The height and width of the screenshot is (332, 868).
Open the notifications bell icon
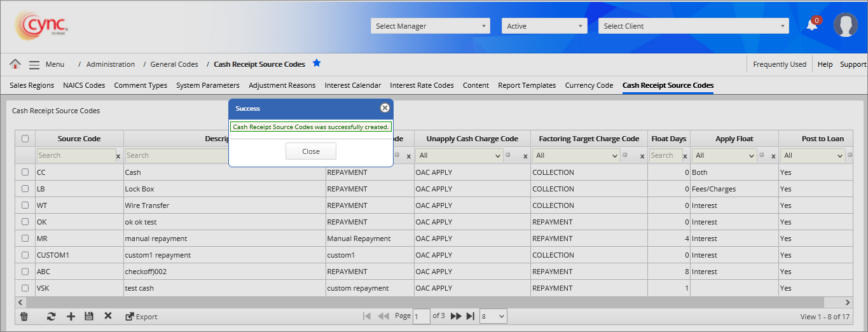pyautogui.click(x=812, y=25)
